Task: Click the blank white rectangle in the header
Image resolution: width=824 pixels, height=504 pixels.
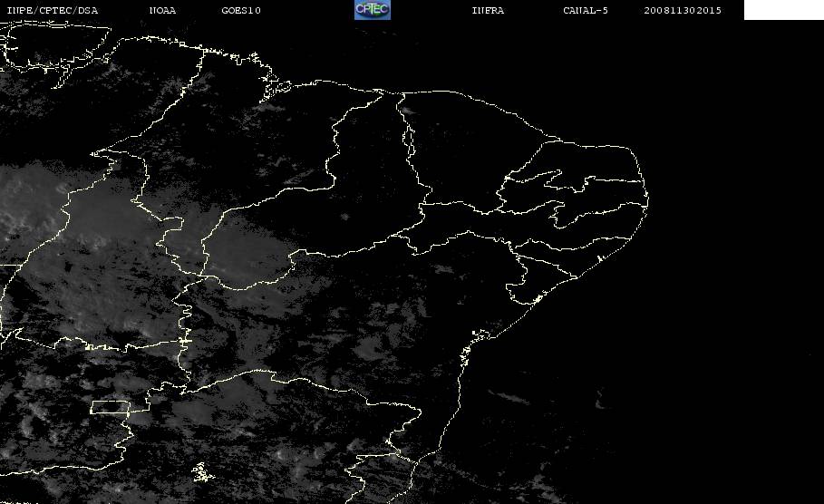Action: coord(783,9)
